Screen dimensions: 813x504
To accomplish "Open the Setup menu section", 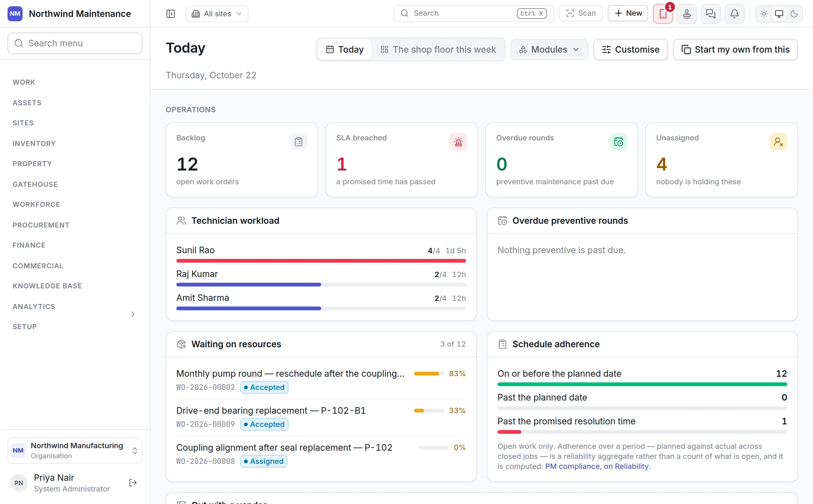I will coord(25,326).
